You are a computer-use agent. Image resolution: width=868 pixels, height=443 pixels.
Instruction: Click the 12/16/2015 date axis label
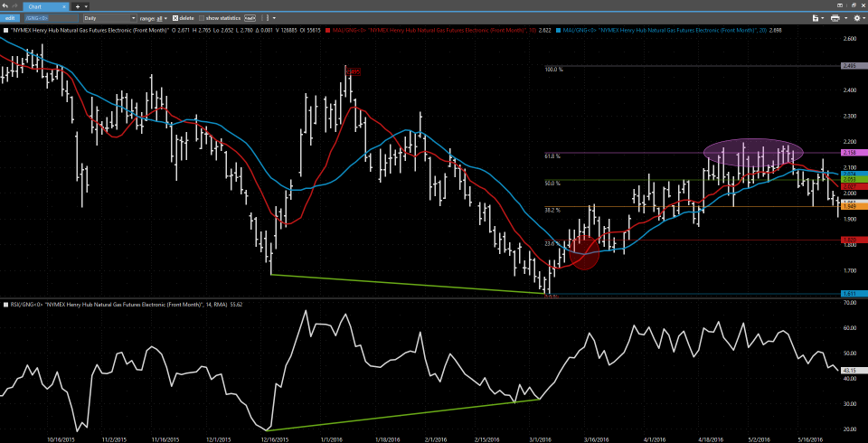[275, 438]
